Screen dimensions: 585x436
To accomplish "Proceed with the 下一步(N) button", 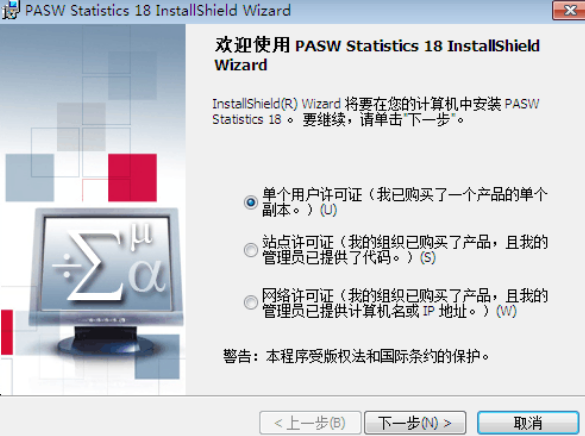I will [415, 423].
